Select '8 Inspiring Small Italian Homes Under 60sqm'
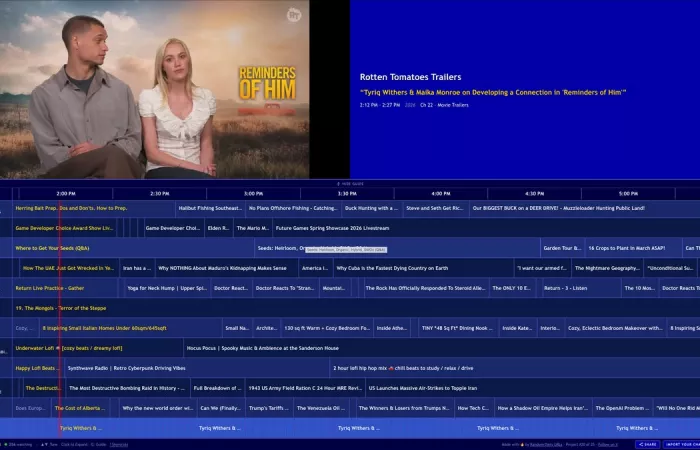700x450 pixels. point(130,328)
